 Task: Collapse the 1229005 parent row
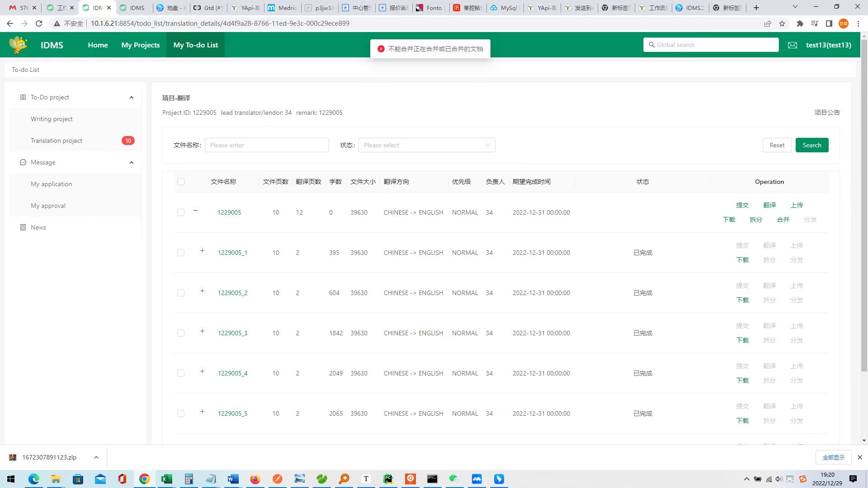coord(195,210)
